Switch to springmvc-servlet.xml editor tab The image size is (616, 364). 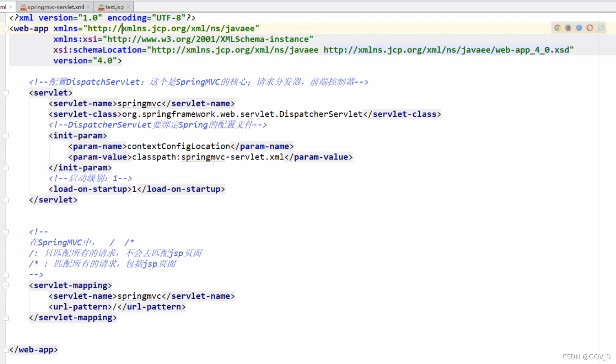[x=56, y=7]
